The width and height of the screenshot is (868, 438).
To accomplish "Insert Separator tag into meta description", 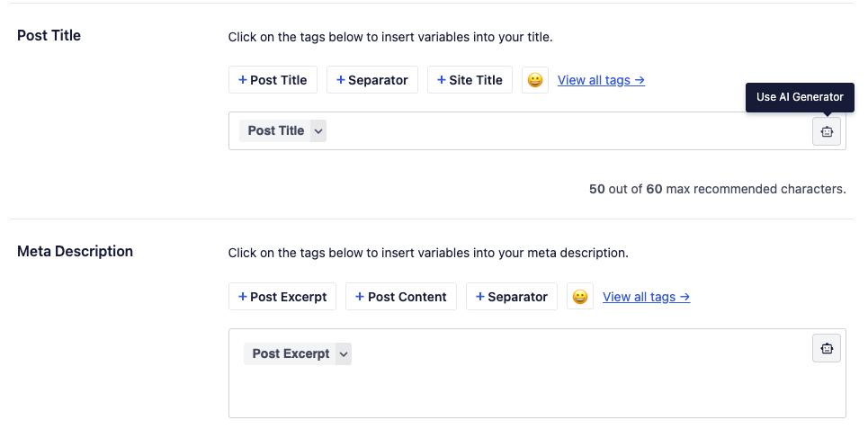I will pyautogui.click(x=512, y=297).
